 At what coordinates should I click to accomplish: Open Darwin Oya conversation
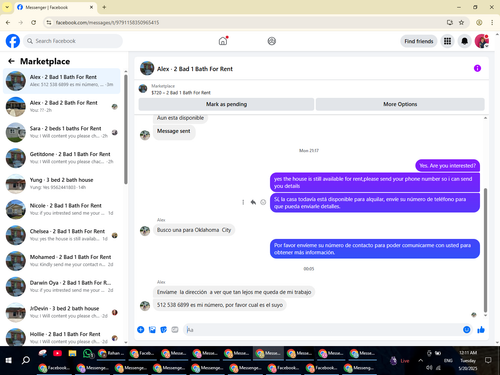coord(62,286)
